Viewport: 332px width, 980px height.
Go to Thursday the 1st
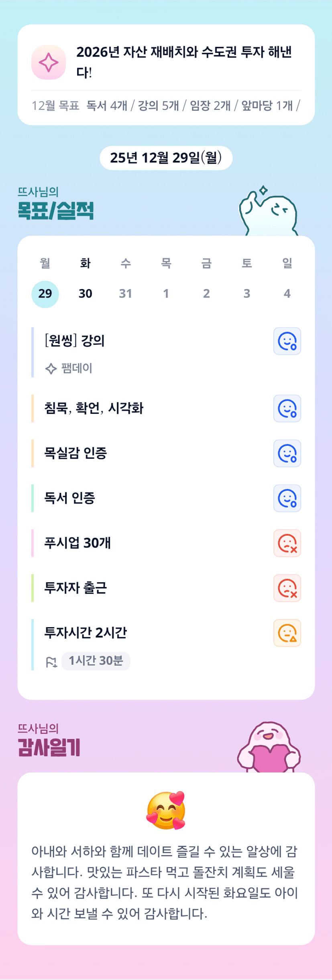click(x=166, y=294)
